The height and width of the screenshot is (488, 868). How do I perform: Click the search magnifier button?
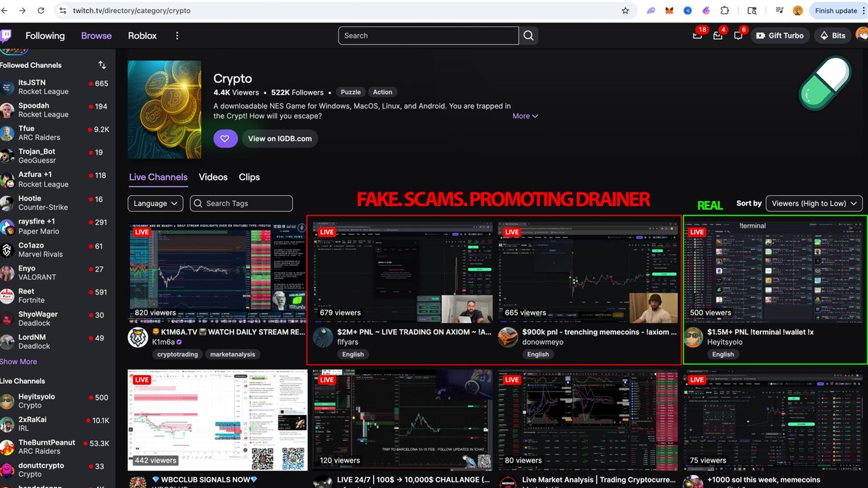pyautogui.click(x=529, y=35)
